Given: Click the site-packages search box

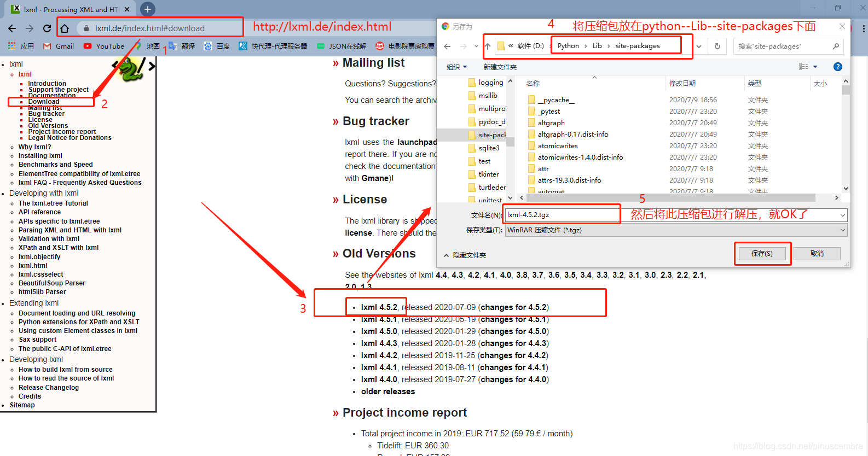Looking at the screenshot, I should point(788,46).
